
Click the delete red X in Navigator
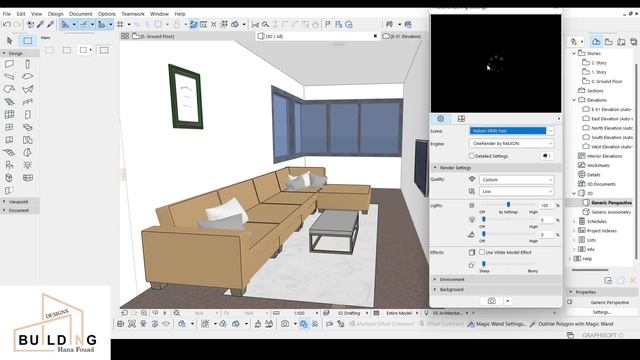[633, 280]
